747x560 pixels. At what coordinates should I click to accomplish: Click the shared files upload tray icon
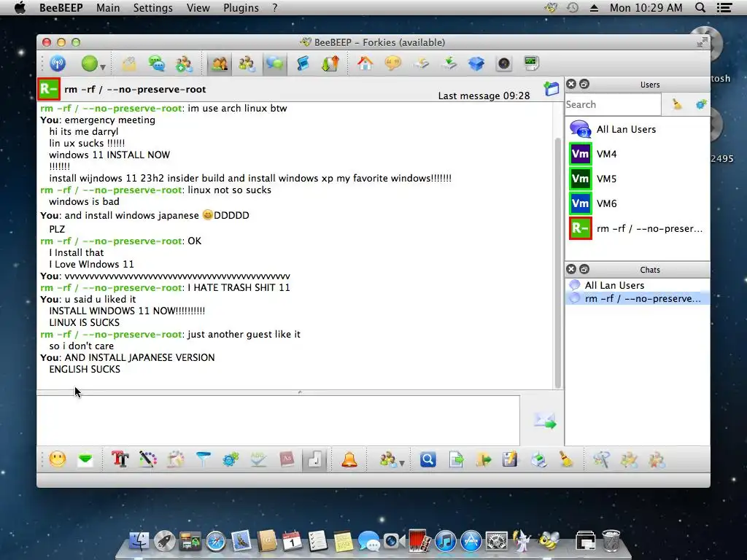coord(421,63)
